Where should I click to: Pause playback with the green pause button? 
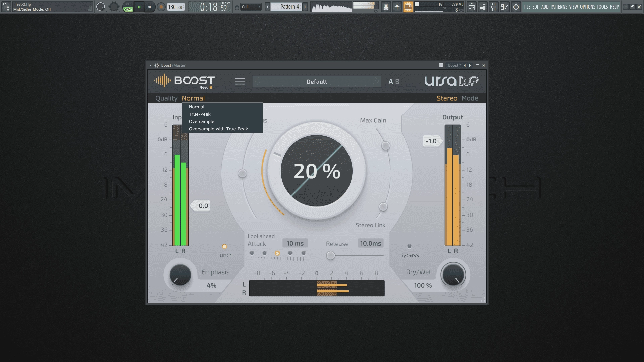point(139,7)
